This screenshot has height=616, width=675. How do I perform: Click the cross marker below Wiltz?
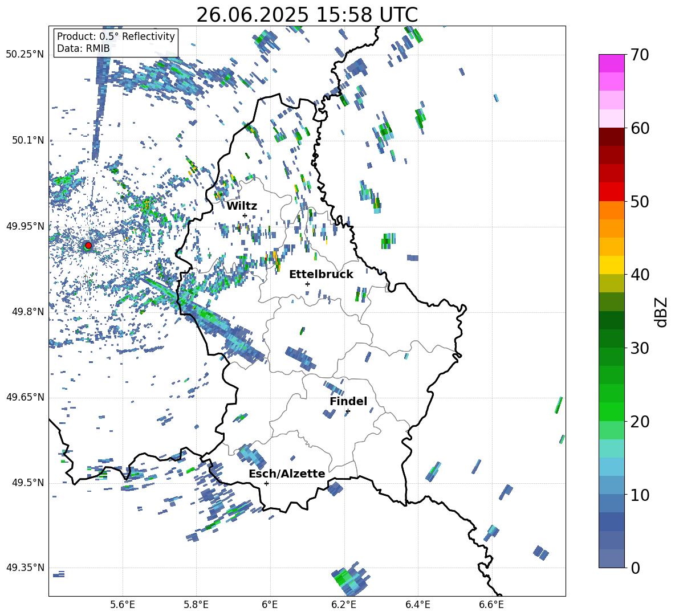click(245, 215)
